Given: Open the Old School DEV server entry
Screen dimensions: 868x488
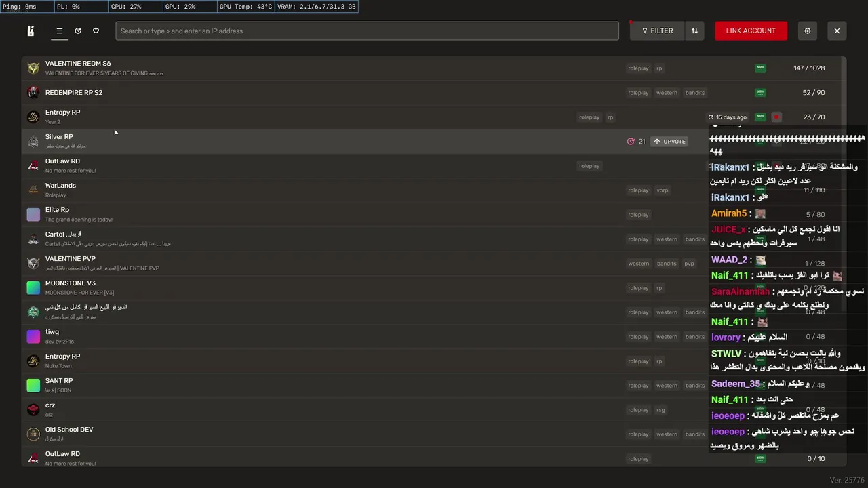Looking at the screenshot, I should point(431,434).
